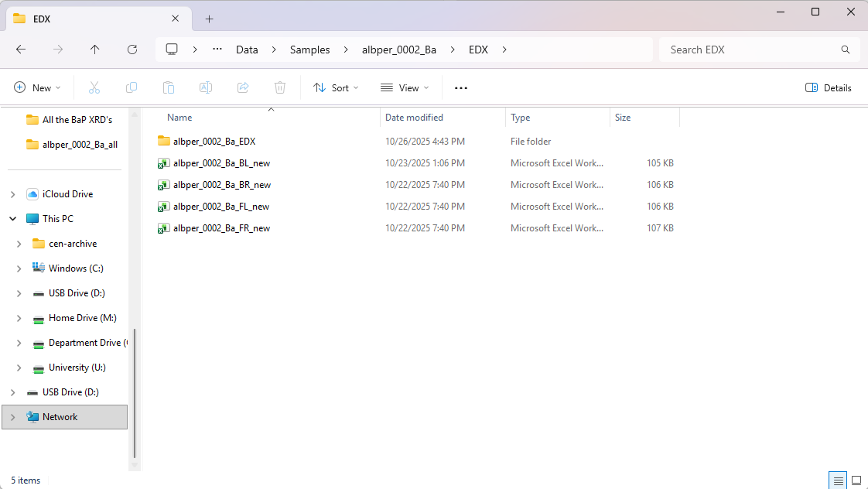Click the Delete trash icon
The image size is (868, 489).
pyautogui.click(x=279, y=87)
